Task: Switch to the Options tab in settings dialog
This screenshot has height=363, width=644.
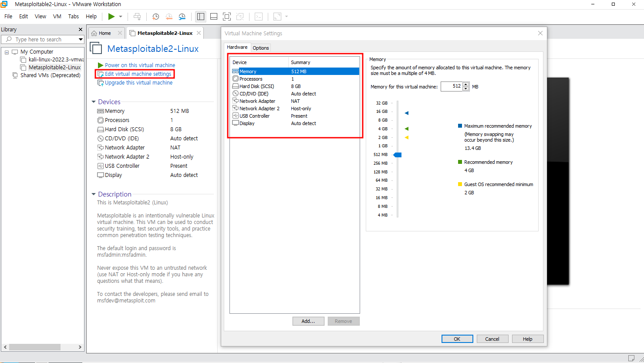Action: point(261,47)
